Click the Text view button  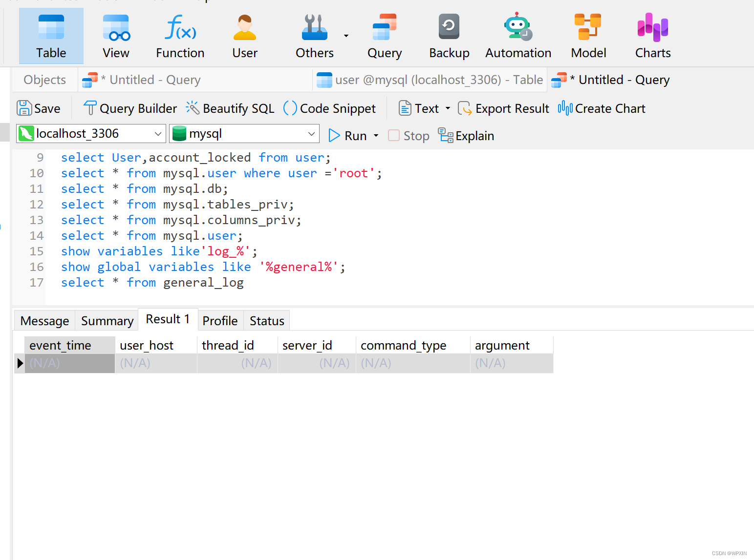[419, 108]
